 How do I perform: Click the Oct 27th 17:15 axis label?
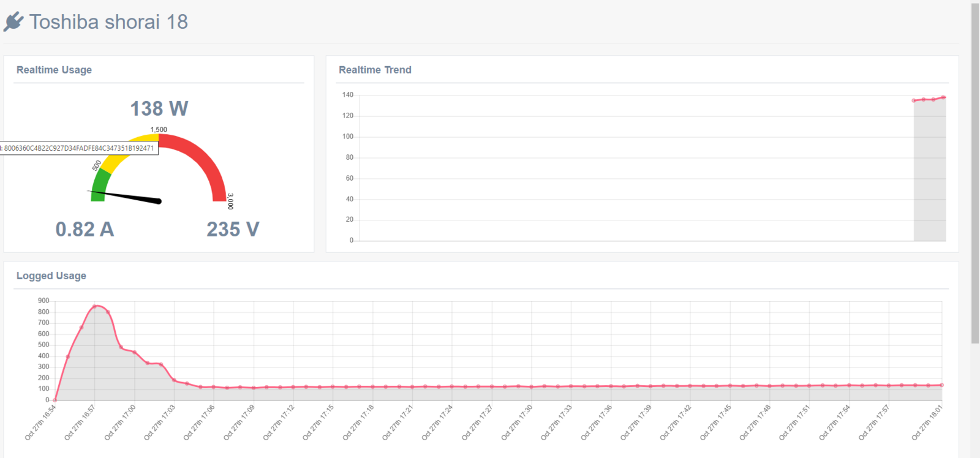pyautogui.click(x=318, y=422)
